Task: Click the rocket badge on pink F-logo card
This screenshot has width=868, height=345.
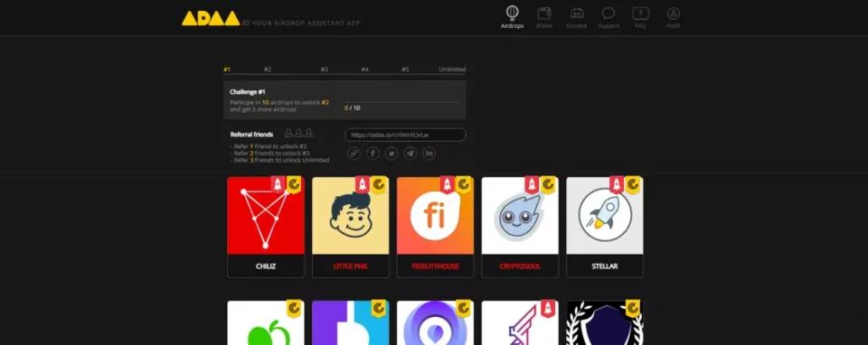Action: 548,309
